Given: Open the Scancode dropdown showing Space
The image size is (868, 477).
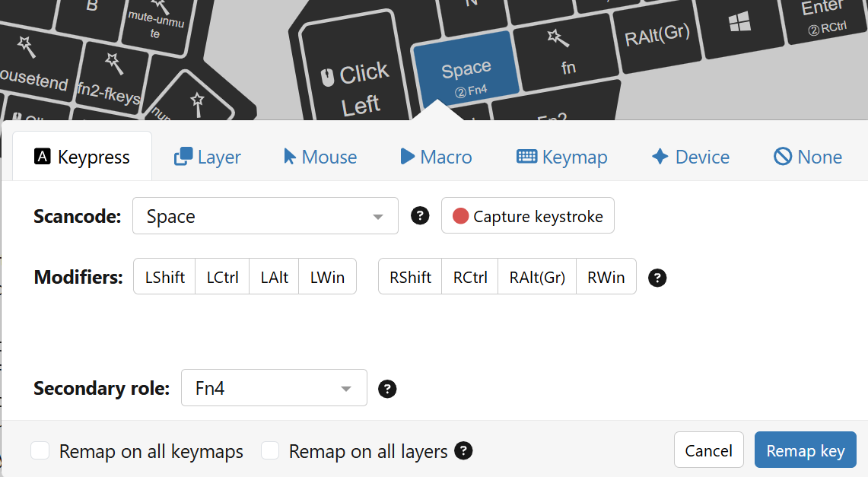Looking at the screenshot, I should pyautogui.click(x=265, y=217).
